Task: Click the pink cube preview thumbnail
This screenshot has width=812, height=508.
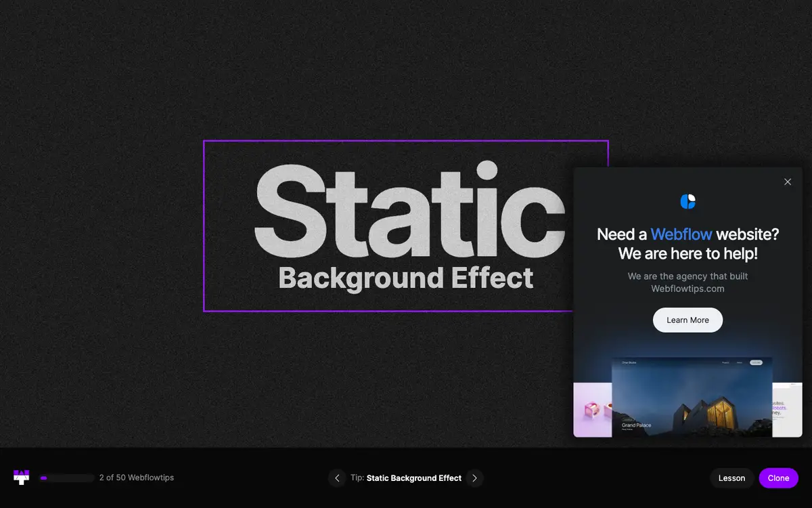Action: coord(593,410)
